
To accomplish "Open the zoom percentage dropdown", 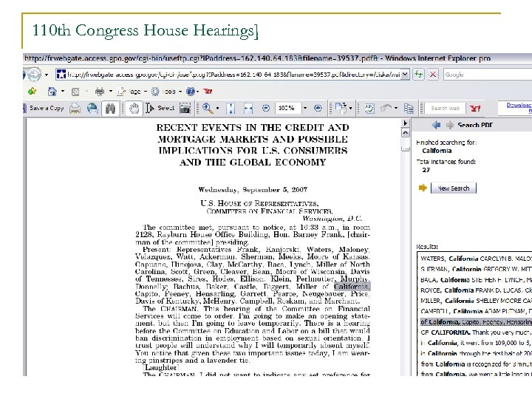I will [304, 108].
